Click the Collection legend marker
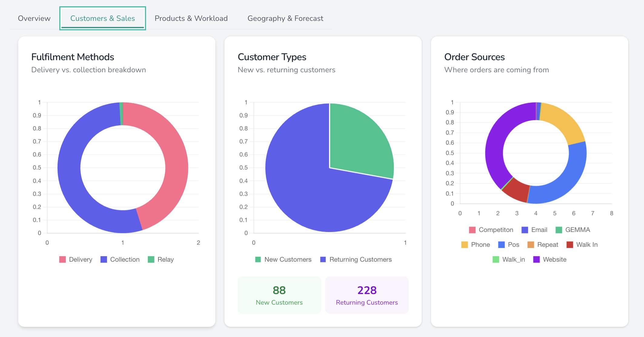This screenshot has height=337, width=644. pos(103,259)
